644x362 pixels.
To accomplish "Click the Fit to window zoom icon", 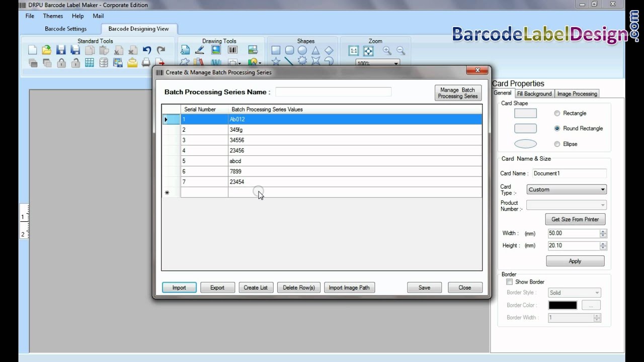I will point(368,50).
